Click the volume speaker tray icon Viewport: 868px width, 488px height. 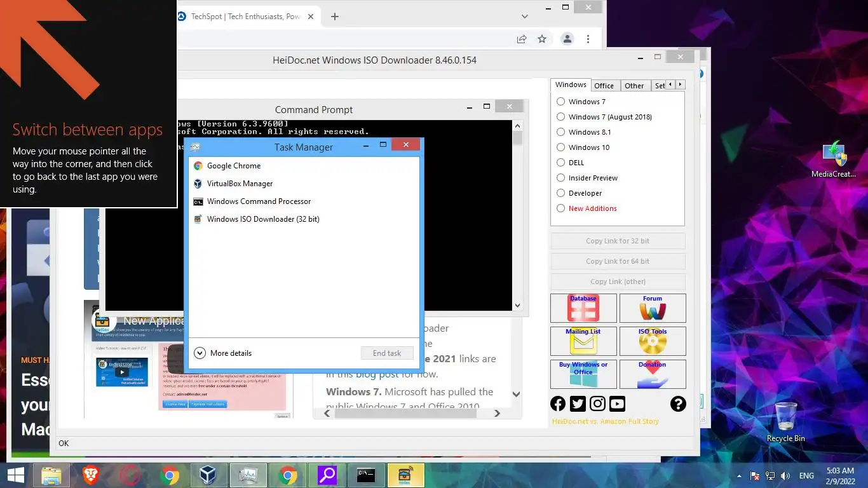coord(785,475)
